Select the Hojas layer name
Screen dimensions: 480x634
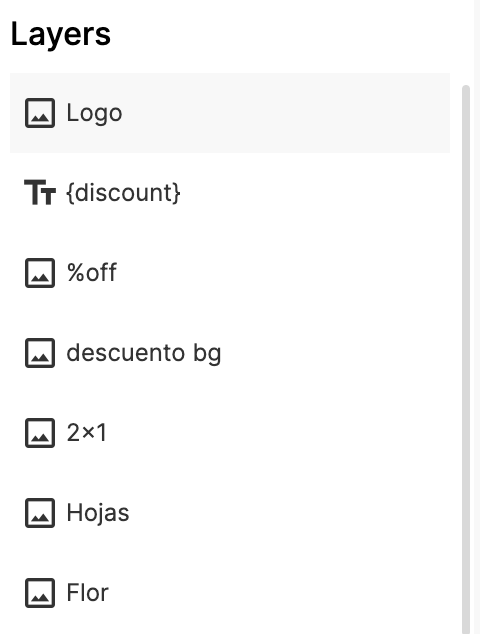98,513
